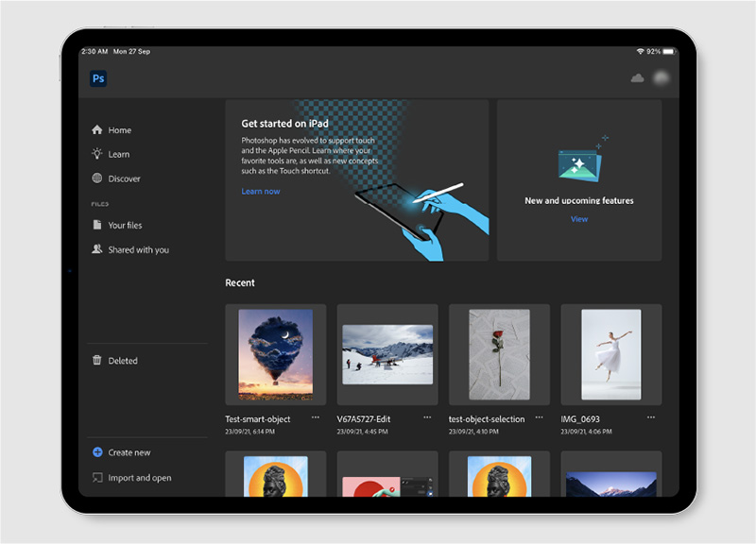
Task: Click the date 23/09/21, 4:10 PM
Action: (x=473, y=432)
